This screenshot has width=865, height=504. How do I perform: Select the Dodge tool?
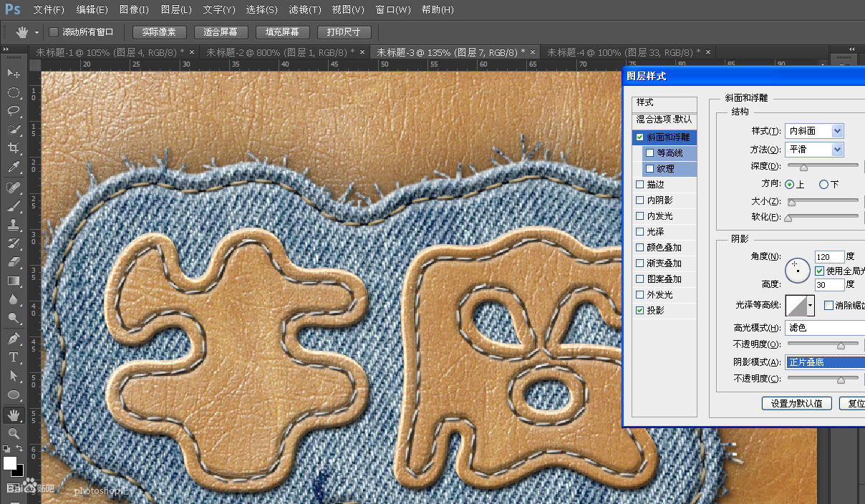(13, 319)
